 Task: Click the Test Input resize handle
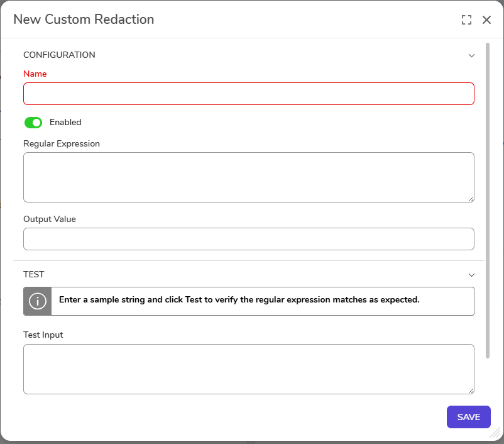[471, 391]
